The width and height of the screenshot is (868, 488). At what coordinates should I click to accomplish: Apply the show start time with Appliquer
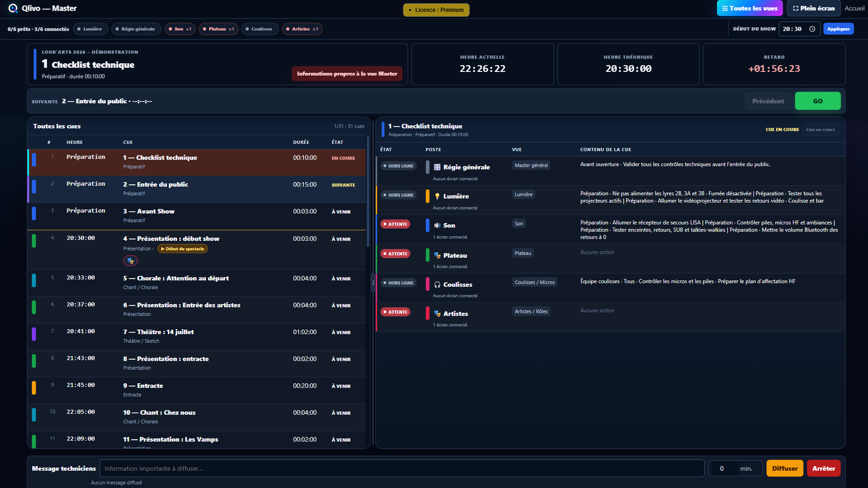pos(839,29)
